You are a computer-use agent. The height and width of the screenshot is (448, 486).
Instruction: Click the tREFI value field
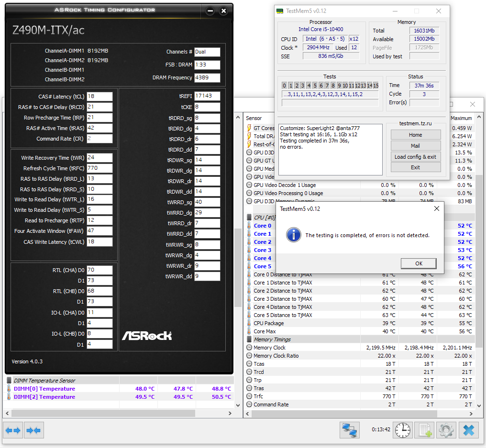click(207, 96)
